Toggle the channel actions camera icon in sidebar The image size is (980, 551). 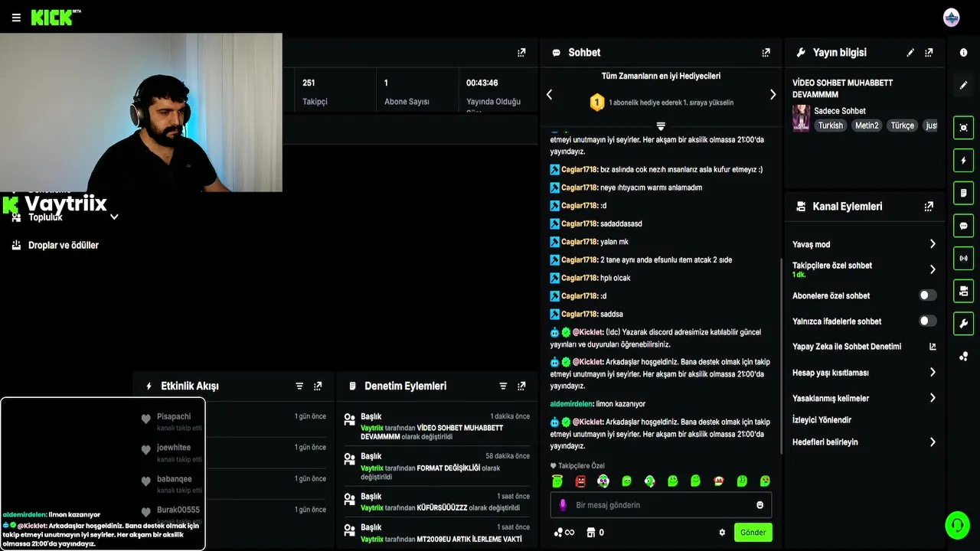(x=963, y=291)
